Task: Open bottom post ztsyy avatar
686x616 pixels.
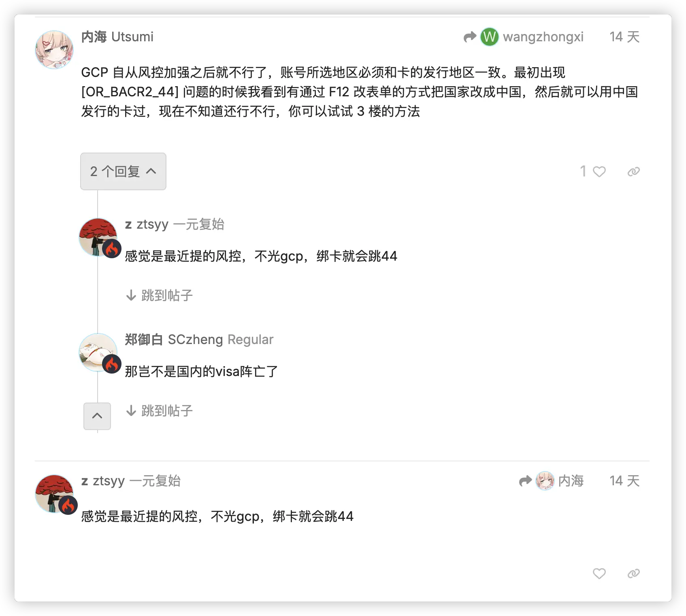Action: (54, 494)
